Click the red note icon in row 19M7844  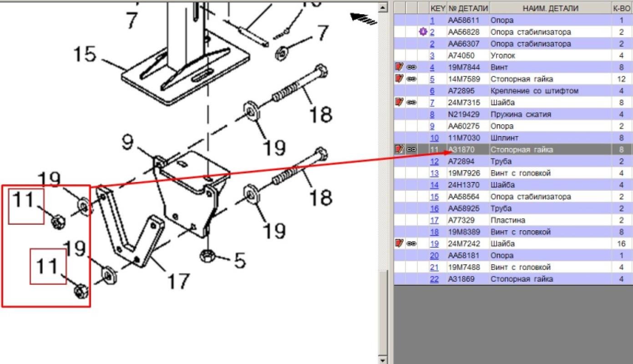pyautogui.click(x=400, y=67)
